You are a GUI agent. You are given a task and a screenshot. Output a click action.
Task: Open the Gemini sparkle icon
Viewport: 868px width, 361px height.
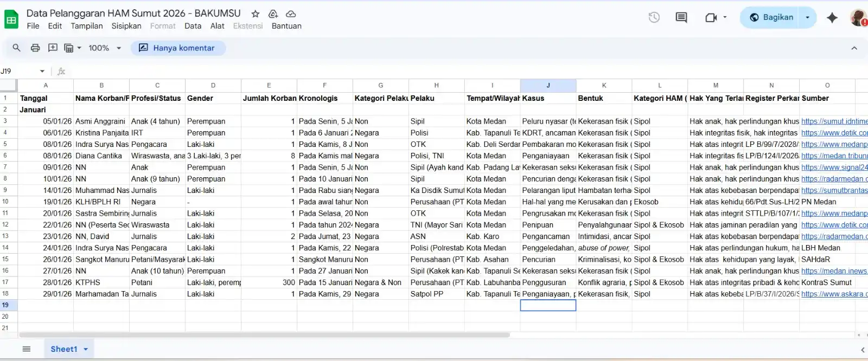832,17
